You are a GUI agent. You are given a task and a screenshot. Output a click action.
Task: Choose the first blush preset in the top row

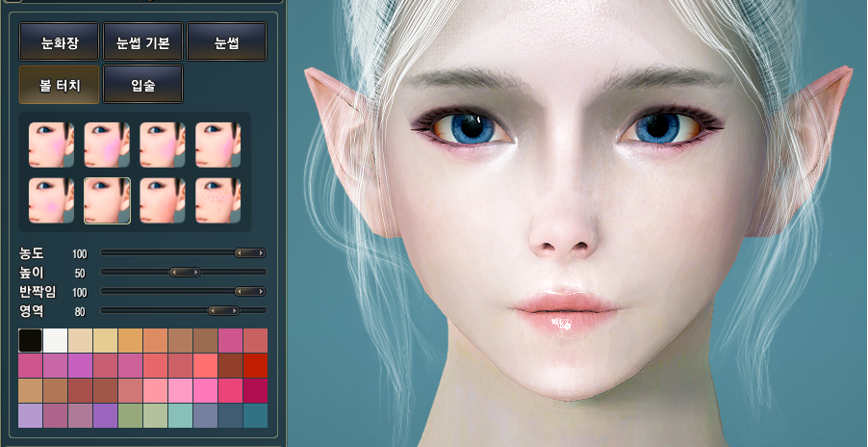click(x=51, y=145)
